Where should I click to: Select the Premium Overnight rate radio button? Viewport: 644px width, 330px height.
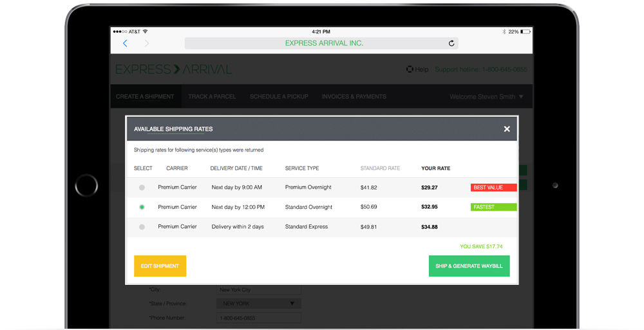142,188
